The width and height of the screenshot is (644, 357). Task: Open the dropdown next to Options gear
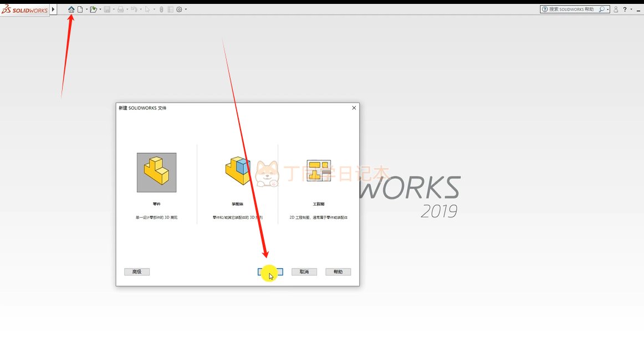click(x=186, y=9)
